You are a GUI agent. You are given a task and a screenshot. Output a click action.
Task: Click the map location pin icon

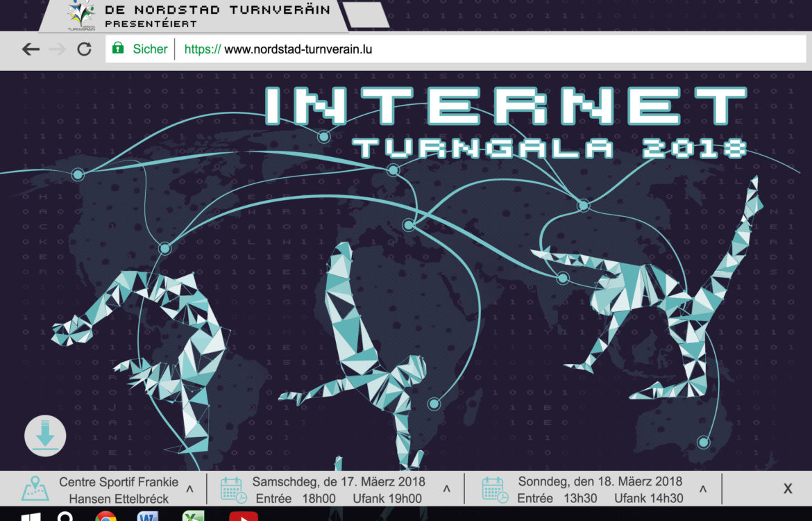[x=35, y=488]
